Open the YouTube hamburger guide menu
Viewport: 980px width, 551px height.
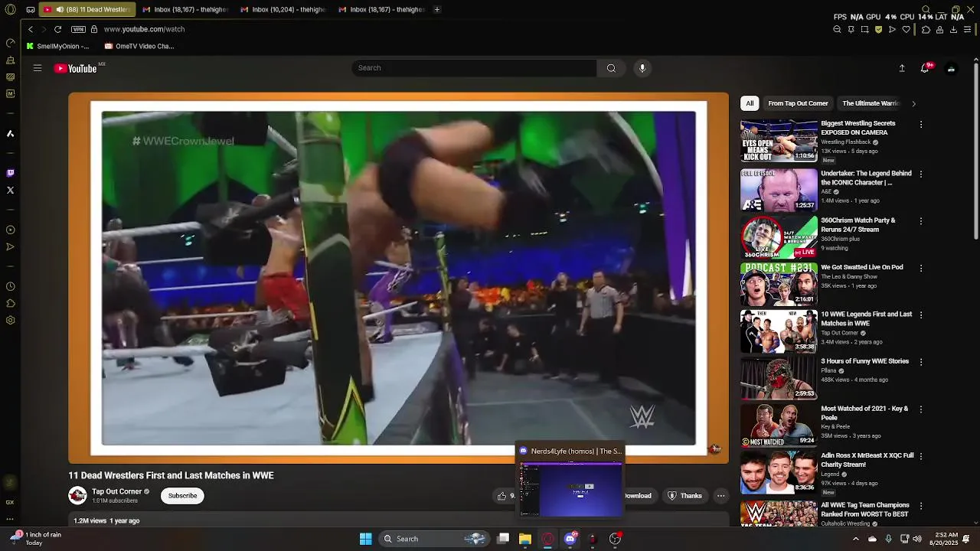click(37, 68)
